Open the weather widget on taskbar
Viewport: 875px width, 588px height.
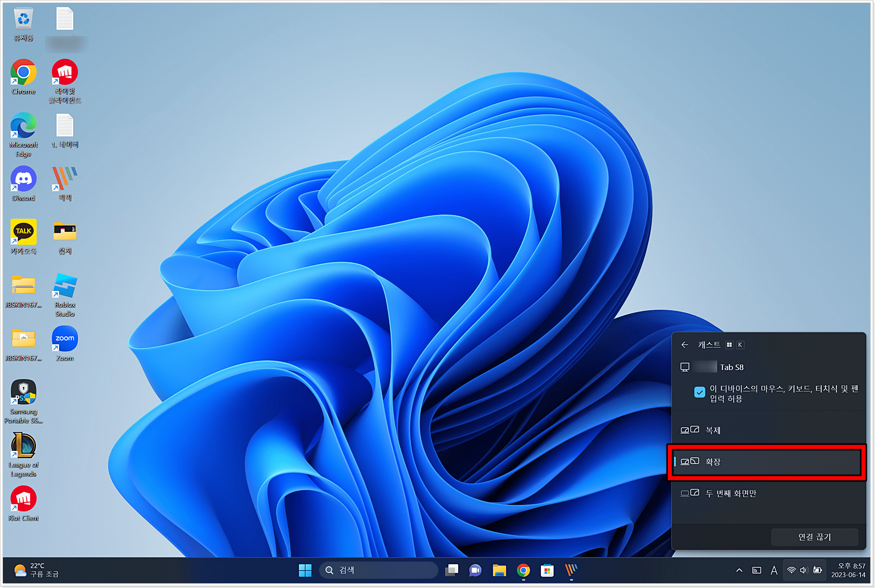pyautogui.click(x=36, y=570)
